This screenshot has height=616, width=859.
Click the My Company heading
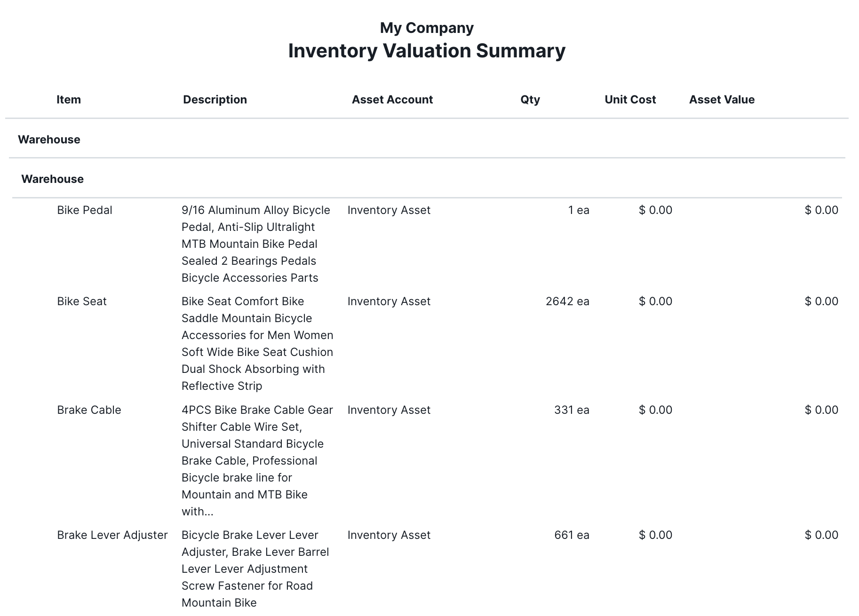coord(427,28)
